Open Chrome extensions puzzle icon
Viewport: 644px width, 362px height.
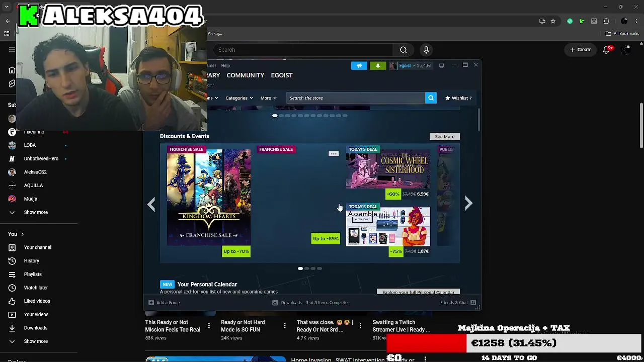(x=606, y=21)
